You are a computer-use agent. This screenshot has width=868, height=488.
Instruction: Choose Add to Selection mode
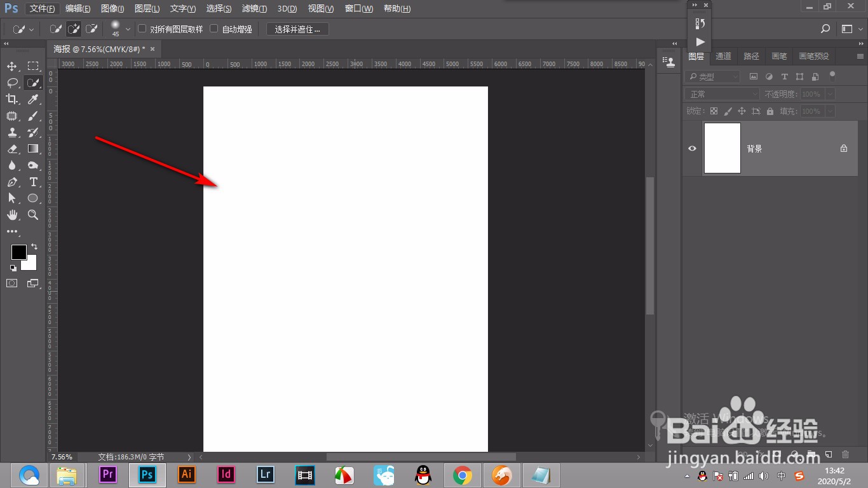coord(74,29)
